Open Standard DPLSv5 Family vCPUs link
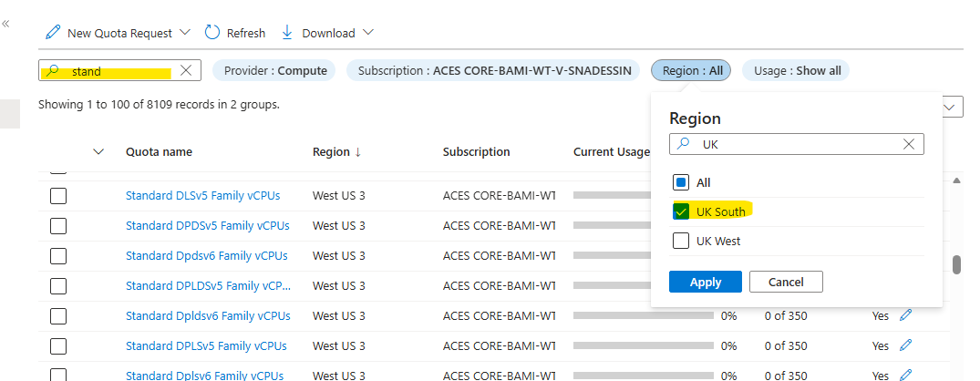This screenshot has height=381, width=980. pos(206,346)
